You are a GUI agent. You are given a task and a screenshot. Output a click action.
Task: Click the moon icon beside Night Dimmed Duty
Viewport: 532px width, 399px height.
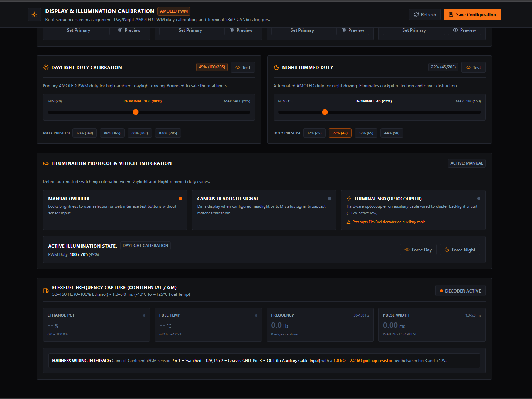pos(276,67)
